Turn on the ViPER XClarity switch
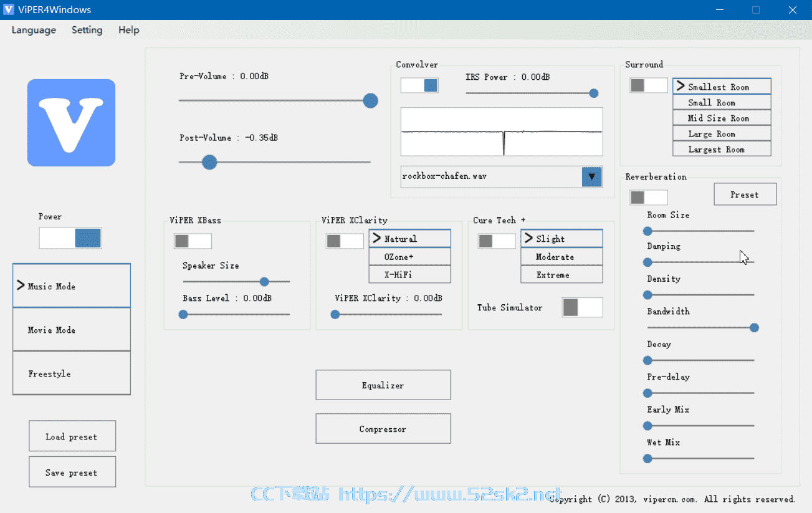This screenshot has height=513, width=812. coord(345,241)
